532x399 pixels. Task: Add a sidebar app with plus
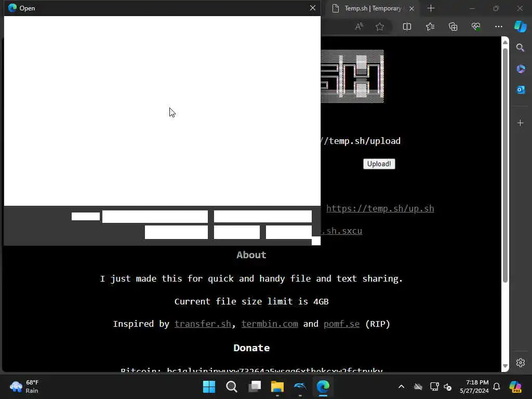(521, 123)
